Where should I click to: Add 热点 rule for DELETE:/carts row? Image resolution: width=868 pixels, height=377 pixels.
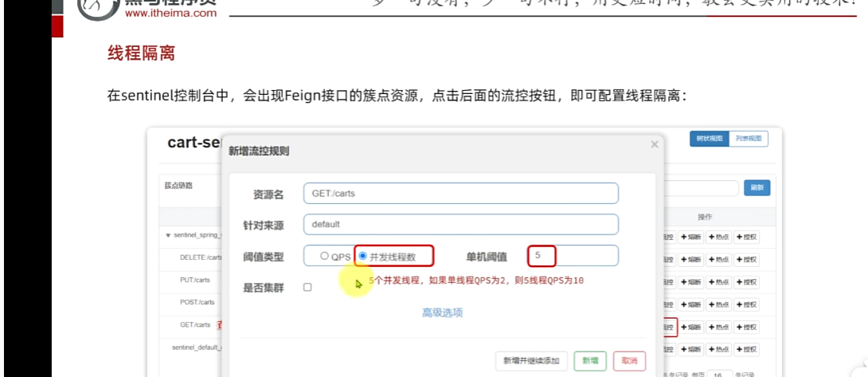(x=718, y=260)
